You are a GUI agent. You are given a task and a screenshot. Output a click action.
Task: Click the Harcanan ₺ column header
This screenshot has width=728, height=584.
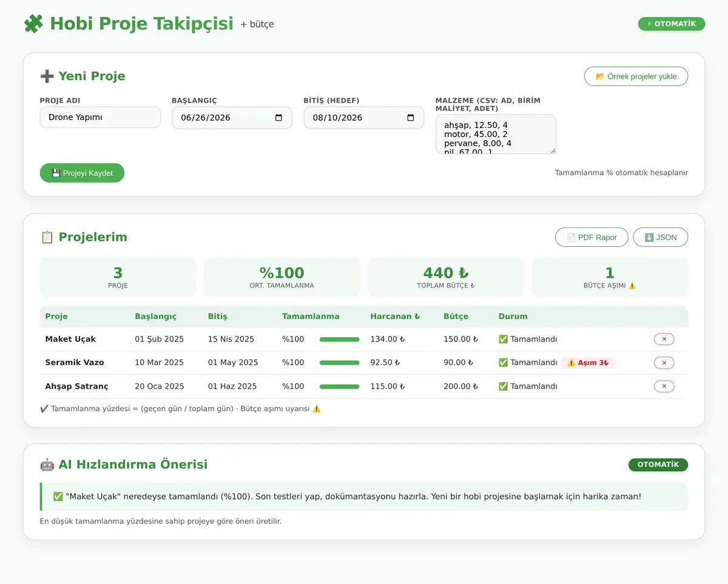pyautogui.click(x=395, y=316)
